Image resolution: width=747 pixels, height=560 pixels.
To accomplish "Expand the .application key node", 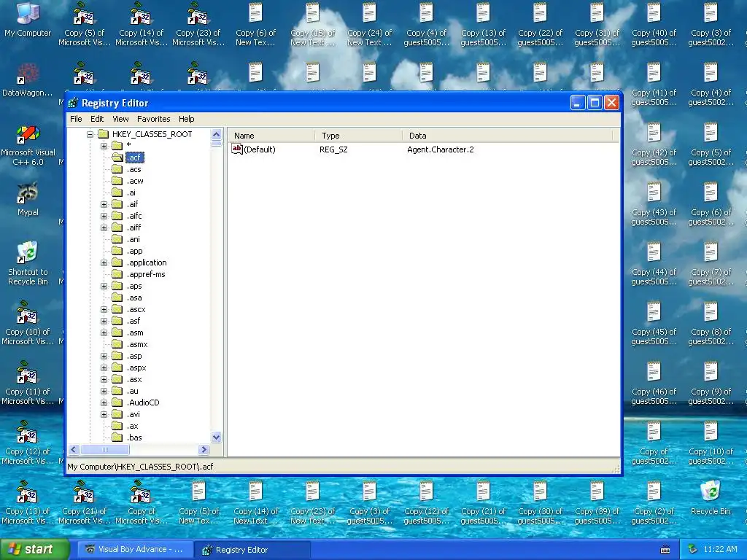I will coord(104,262).
